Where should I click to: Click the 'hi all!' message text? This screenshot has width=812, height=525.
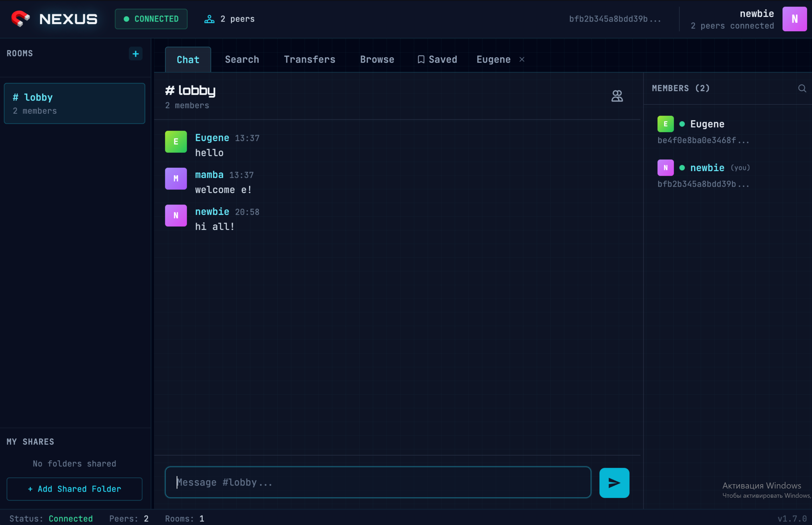point(215,227)
